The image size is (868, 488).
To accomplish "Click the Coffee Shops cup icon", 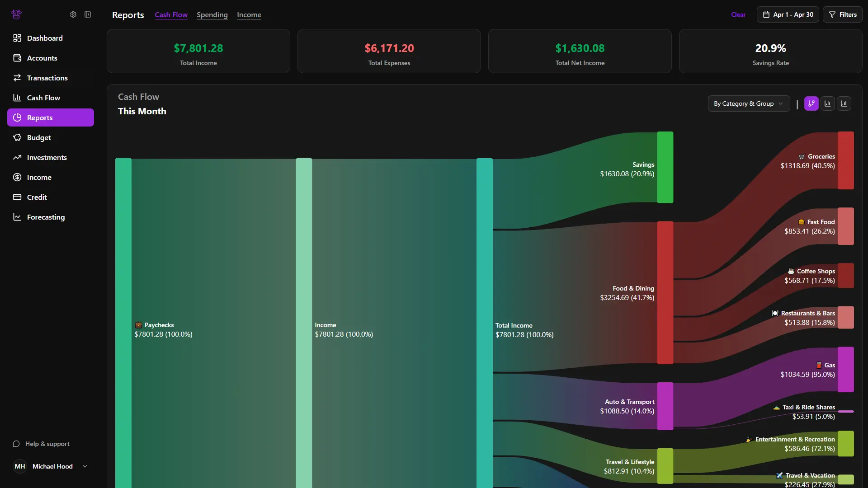I will click(791, 271).
